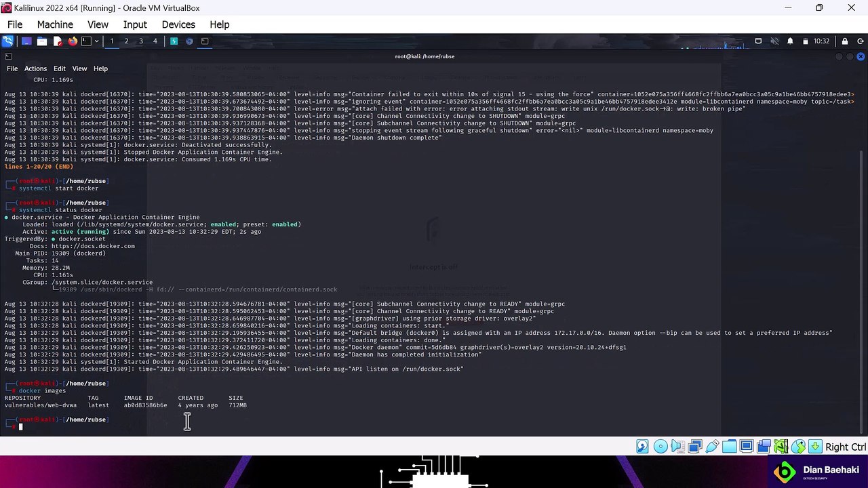The width and height of the screenshot is (868, 488).
Task: Click the display/network tray icon
Action: click(x=758, y=41)
